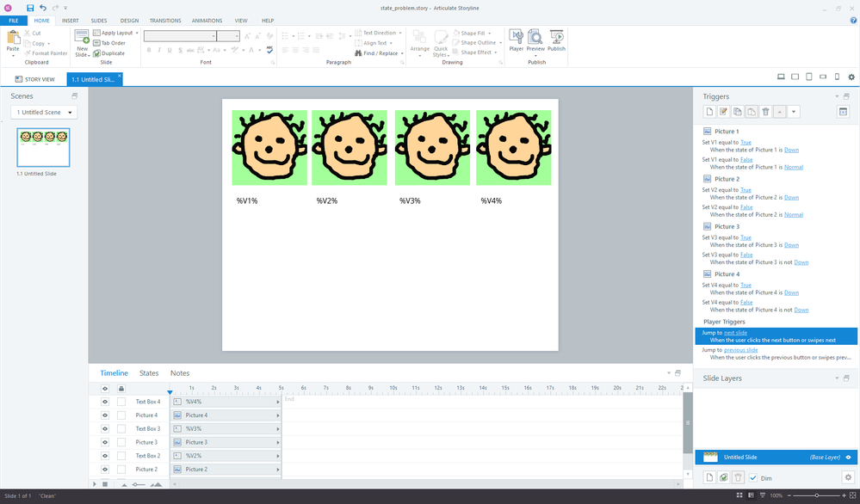860x504 pixels.
Task: Create a new trigger in Triggers panel
Action: 709,112
